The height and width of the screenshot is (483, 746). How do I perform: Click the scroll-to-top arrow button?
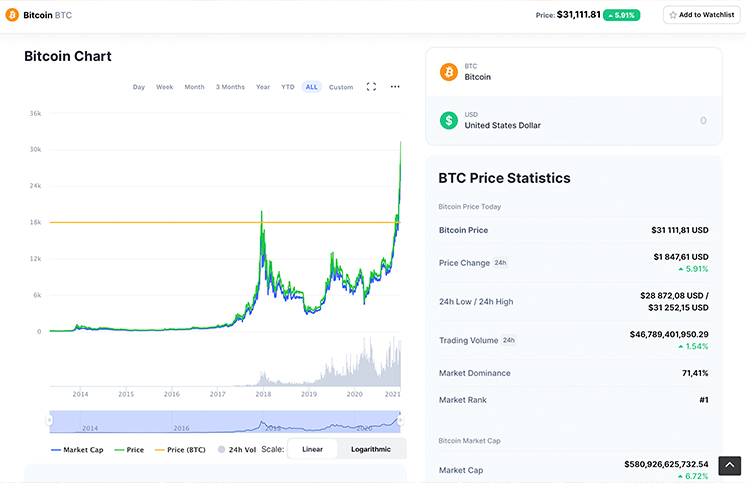pos(730,465)
